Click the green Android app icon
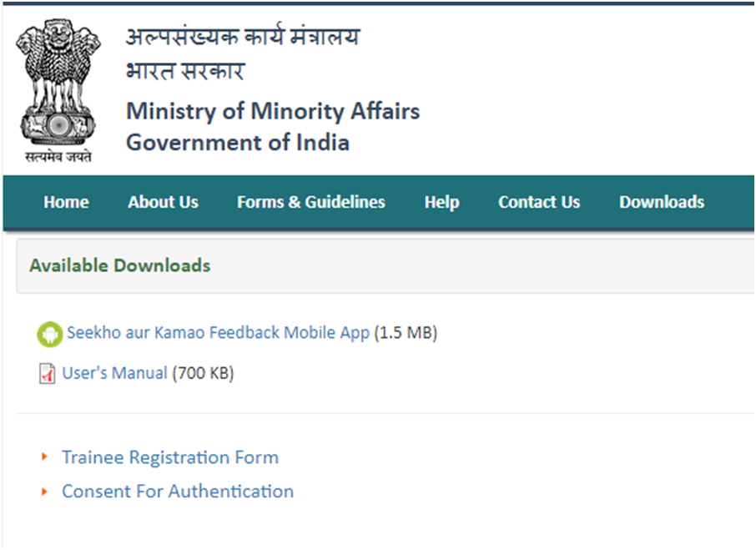Image resolution: width=756 pixels, height=550 pixels. click(50, 334)
